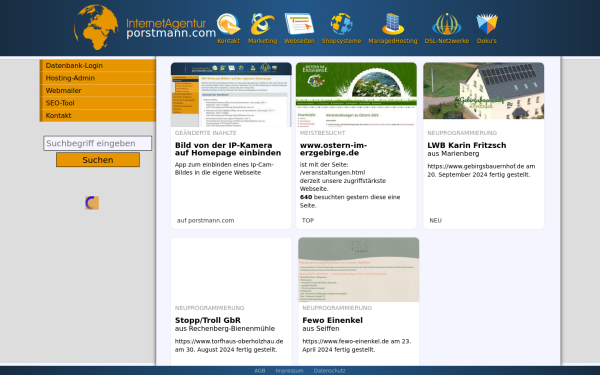The width and height of the screenshot is (600, 375).
Task: Open Datenschutz link in the footer
Action: 329,371
